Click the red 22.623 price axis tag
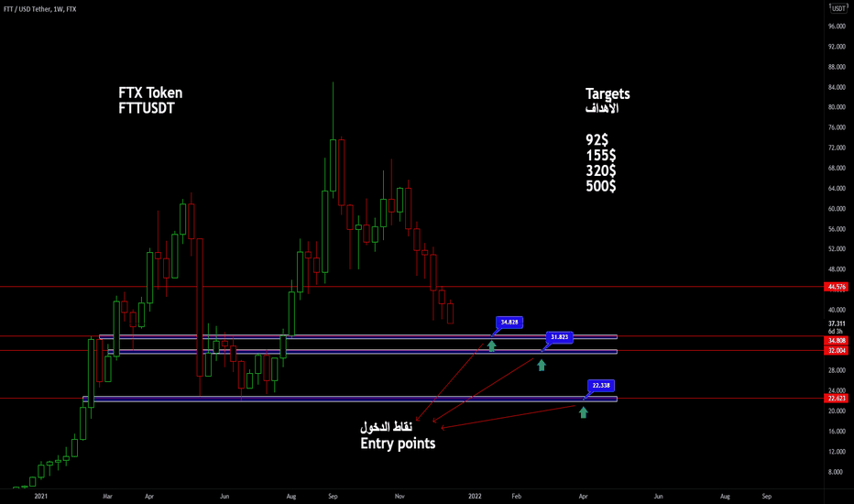854x504 pixels. [x=836, y=399]
